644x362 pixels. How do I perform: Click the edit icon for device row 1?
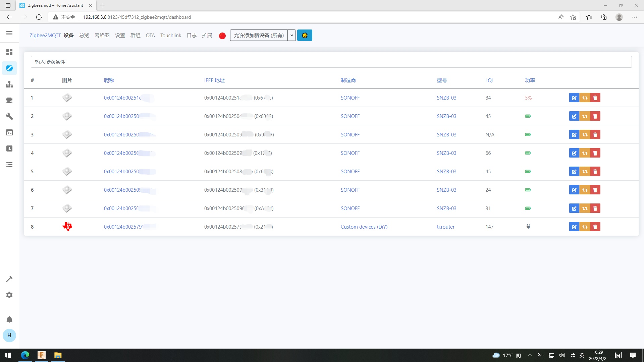tap(574, 98)
